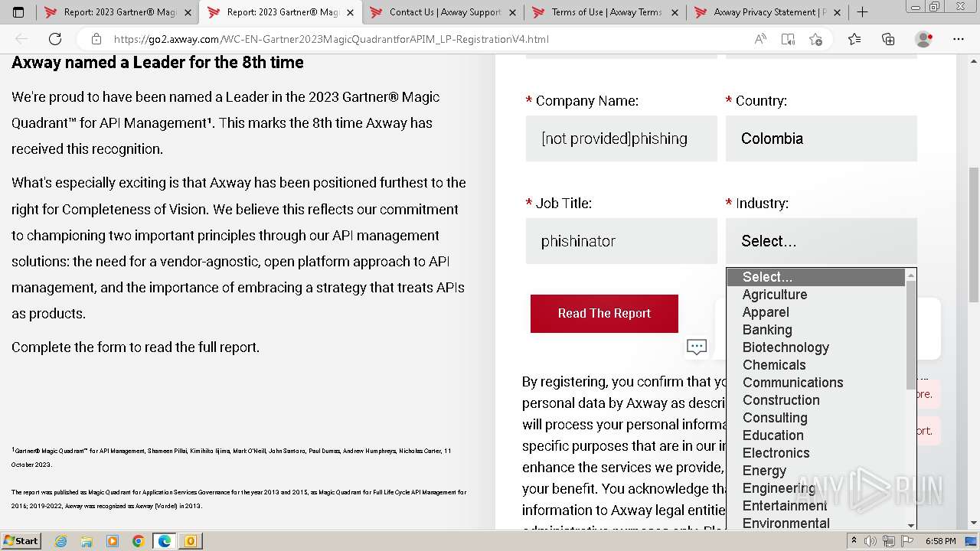Open the tab actions menu icon
980x551 pixels.
tap(18, 12)
